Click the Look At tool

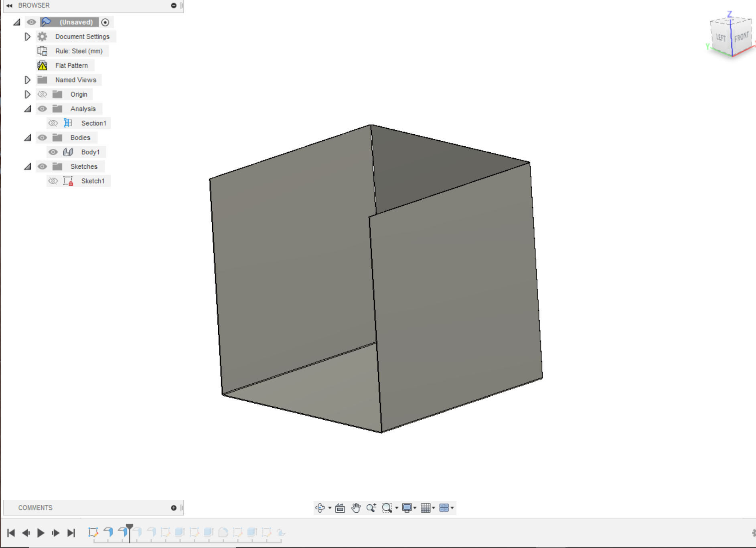339,507
